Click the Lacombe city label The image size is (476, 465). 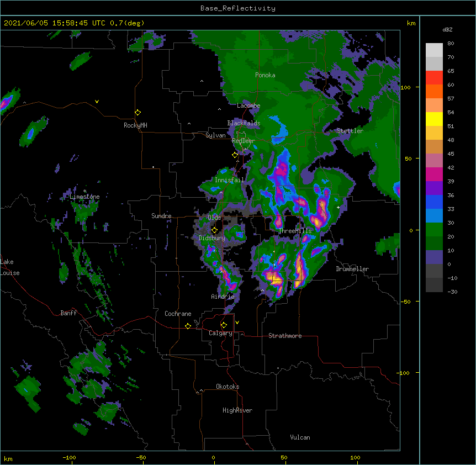[x=248, y=105]
